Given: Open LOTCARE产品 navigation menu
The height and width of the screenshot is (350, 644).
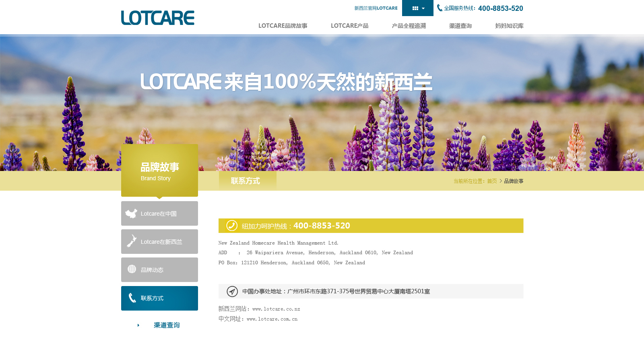Looking at the screenshot, I should point(349,26).
